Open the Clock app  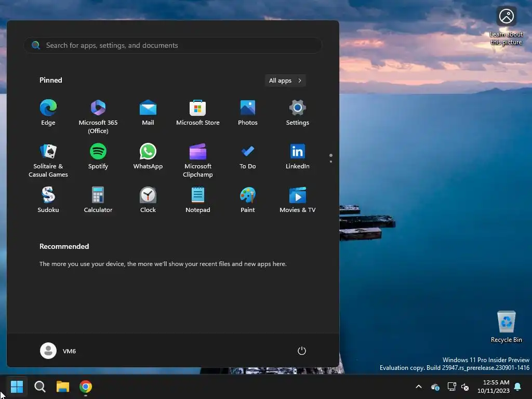point(148,200)
